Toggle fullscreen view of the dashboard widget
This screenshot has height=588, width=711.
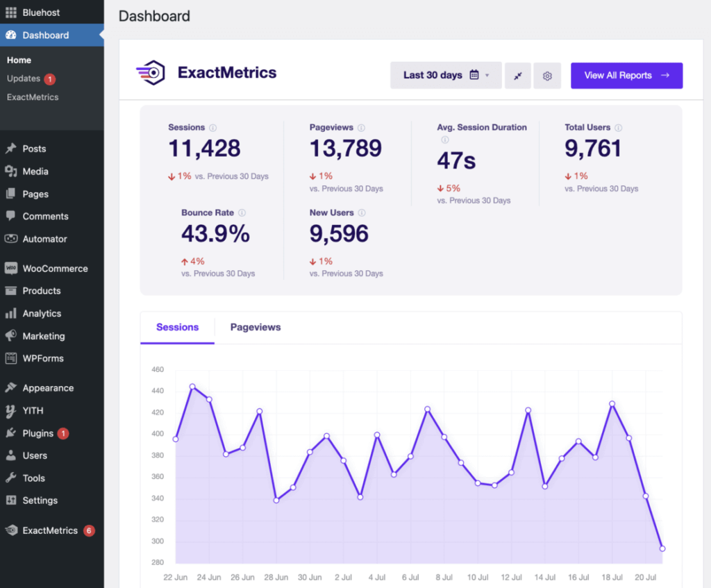point(517,75)
